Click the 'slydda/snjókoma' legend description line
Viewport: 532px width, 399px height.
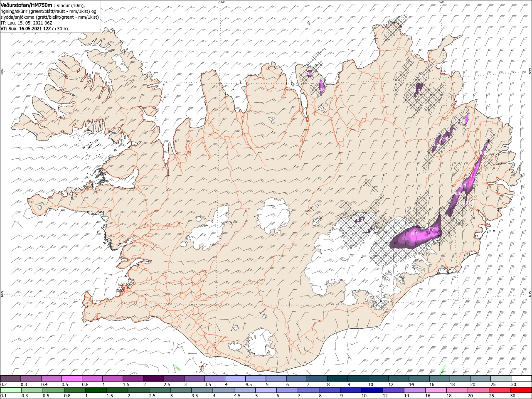point(49,17)
